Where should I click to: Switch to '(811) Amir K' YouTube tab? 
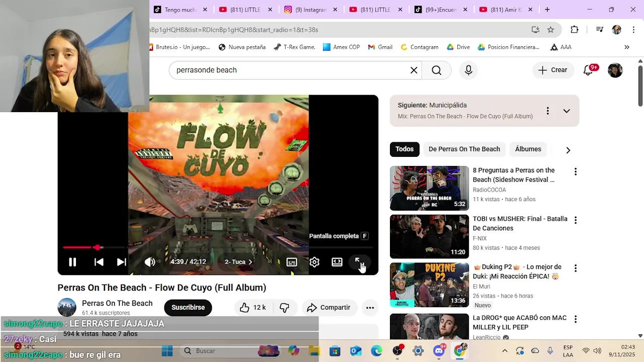click(506, 10)
